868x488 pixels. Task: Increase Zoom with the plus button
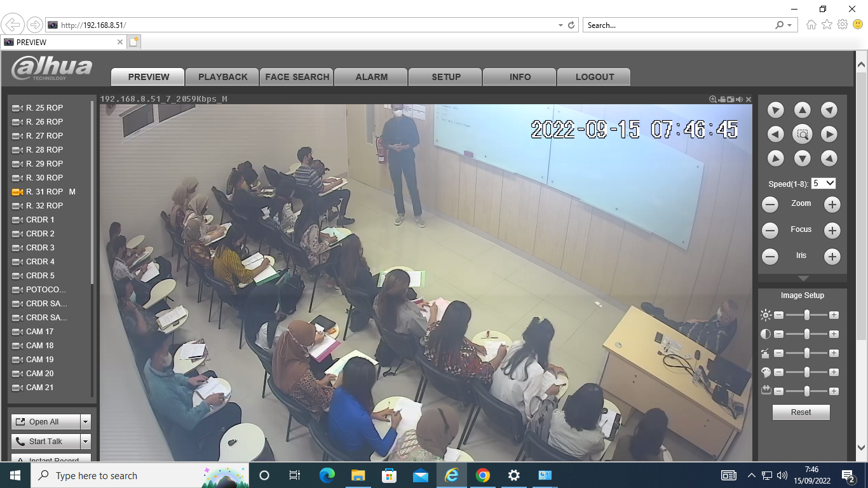(x=832, y=205)
